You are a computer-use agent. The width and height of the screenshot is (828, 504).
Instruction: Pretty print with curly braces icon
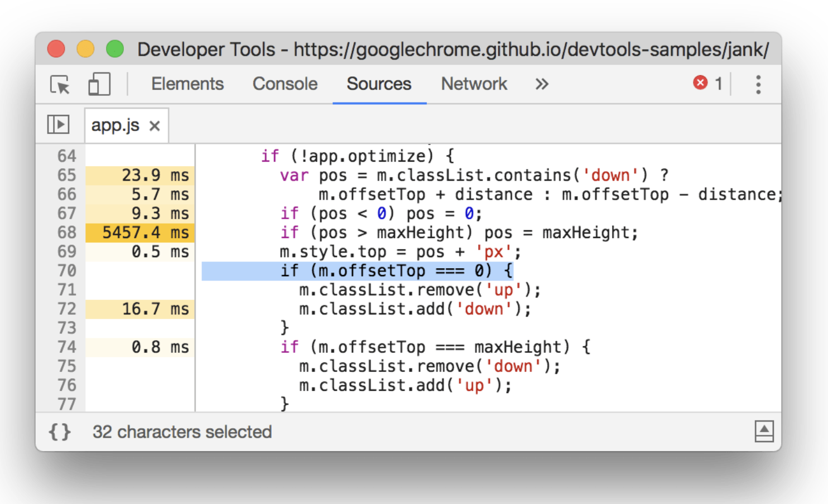(x=60, y=432)
